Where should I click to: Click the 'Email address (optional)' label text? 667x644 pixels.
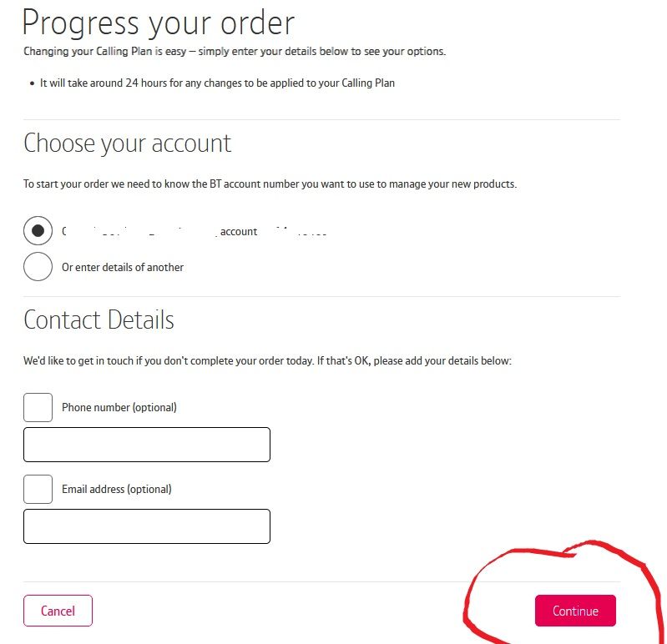[x=117, y=490]
